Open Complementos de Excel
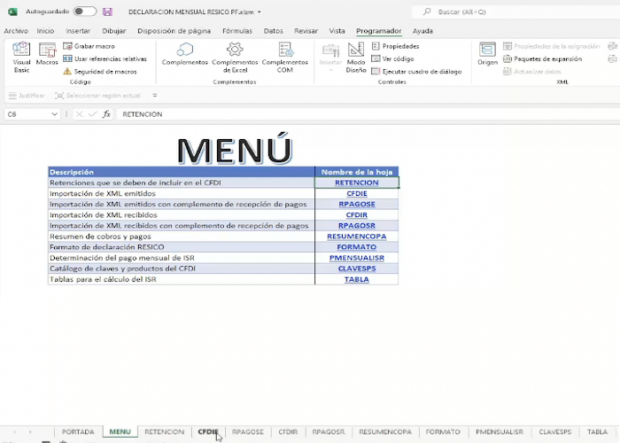The width and height of the screenshot is (620, 443). [x=234, y=55]
